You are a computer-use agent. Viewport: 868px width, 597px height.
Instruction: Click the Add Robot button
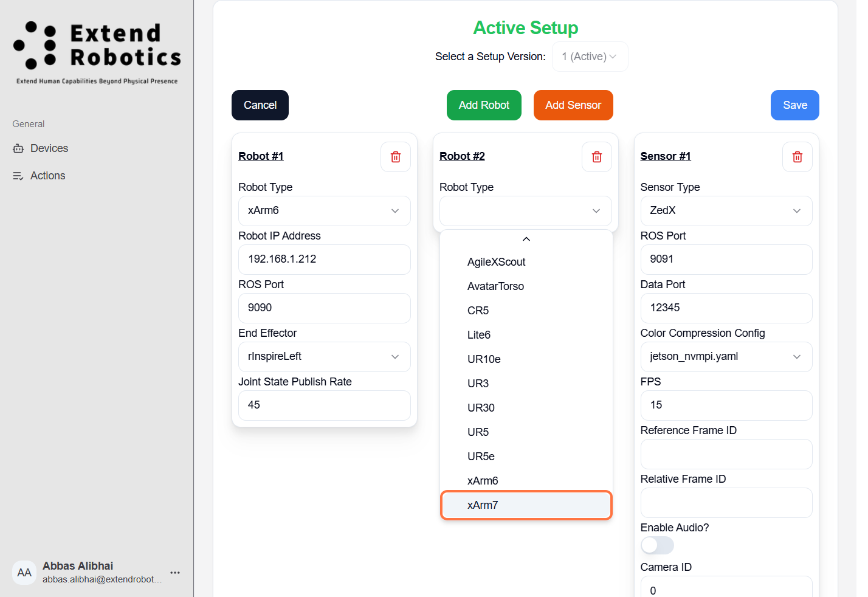point(484,105)
